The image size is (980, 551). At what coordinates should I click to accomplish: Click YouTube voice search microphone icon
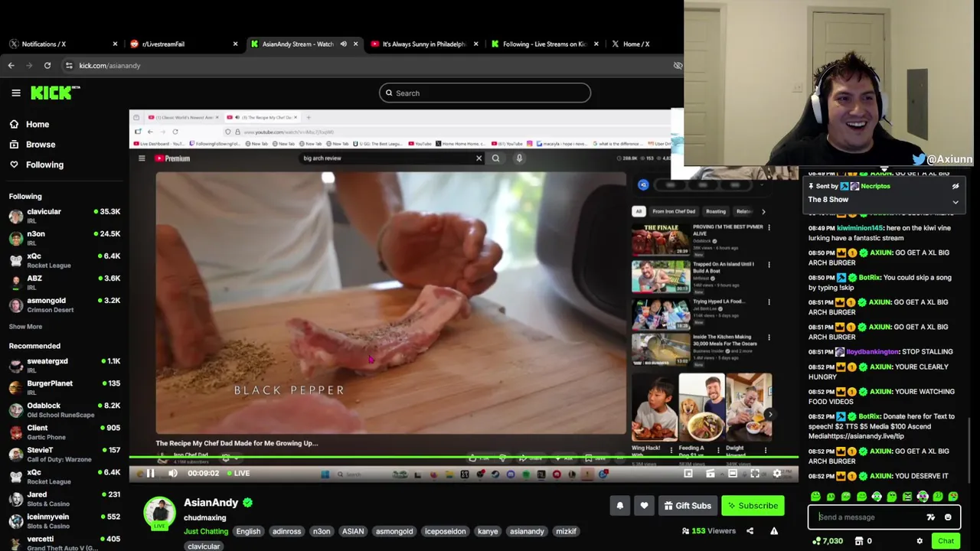coord(519,158)
